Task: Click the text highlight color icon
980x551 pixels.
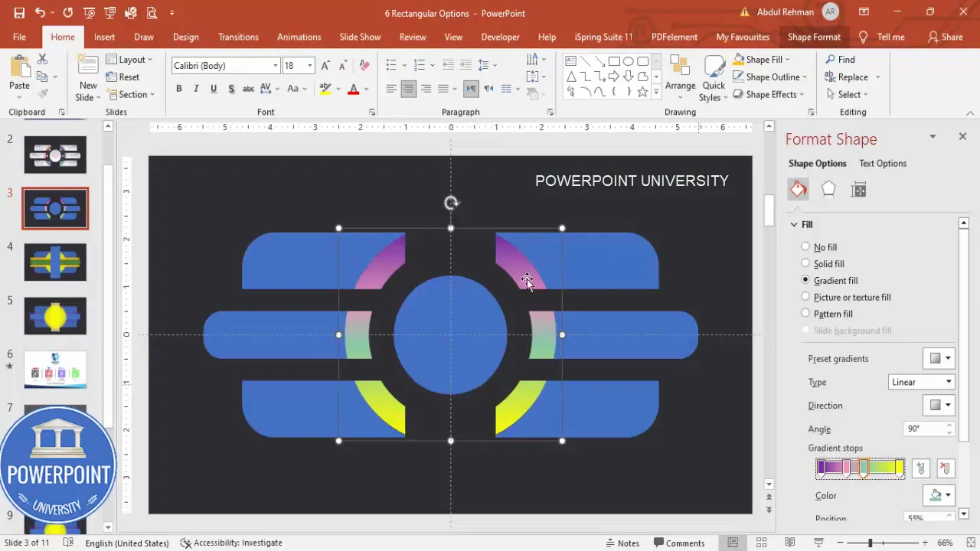Action: 325,89
